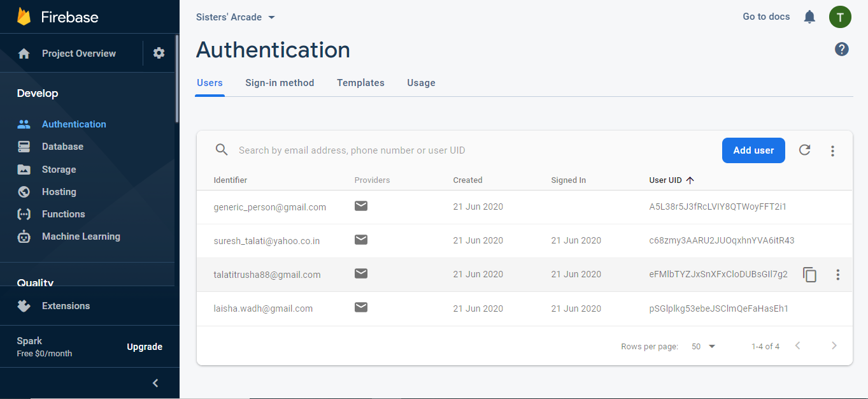Screen dimensions: 868x399
Task: Open the T account avatar
Action: pos(840,17)
